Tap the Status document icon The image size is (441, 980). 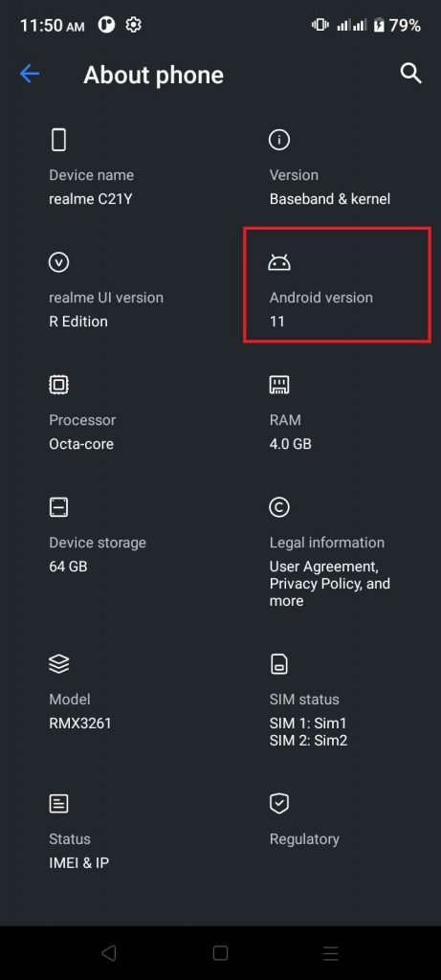(58, 804)
